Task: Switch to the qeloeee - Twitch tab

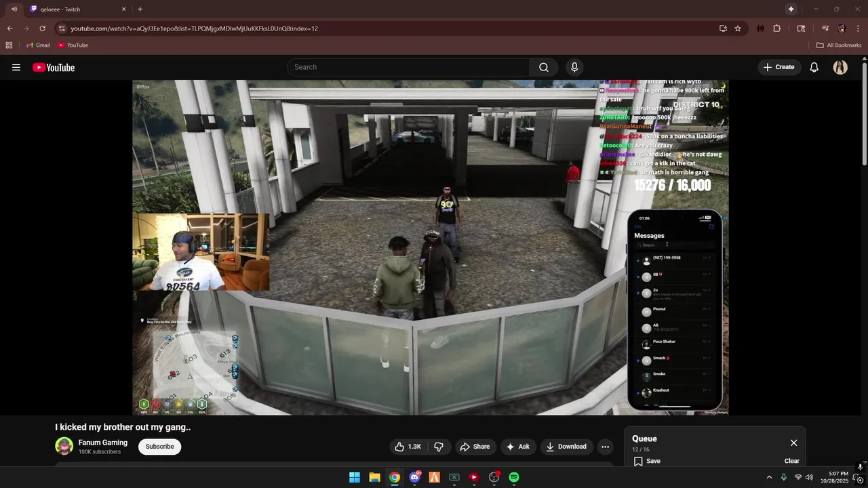Action: (x=77, y=9)
